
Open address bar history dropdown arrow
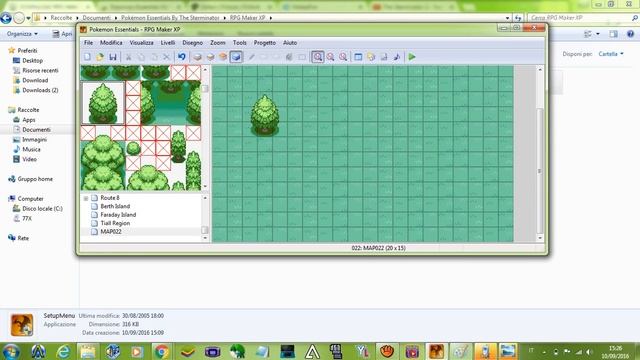507,18
